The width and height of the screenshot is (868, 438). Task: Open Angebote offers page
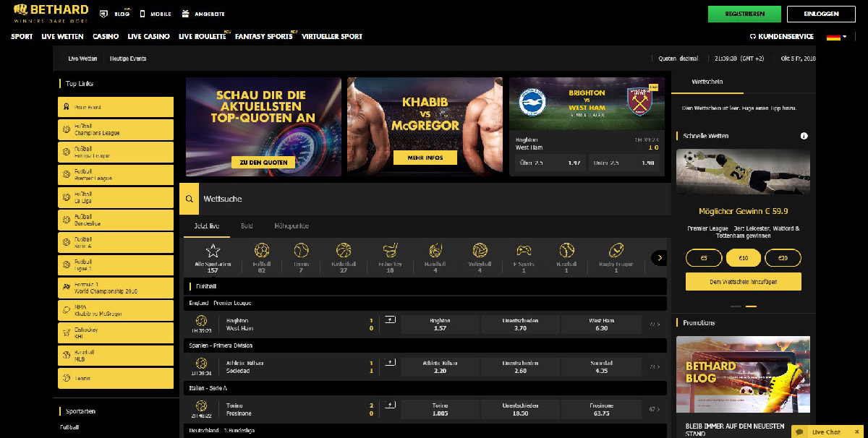point(203,14)
